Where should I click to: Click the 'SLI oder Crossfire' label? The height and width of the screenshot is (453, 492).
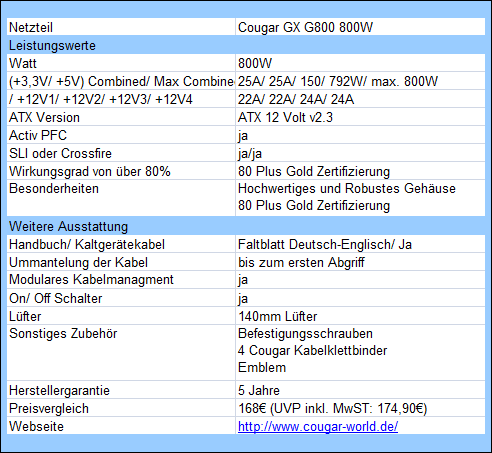60,153
